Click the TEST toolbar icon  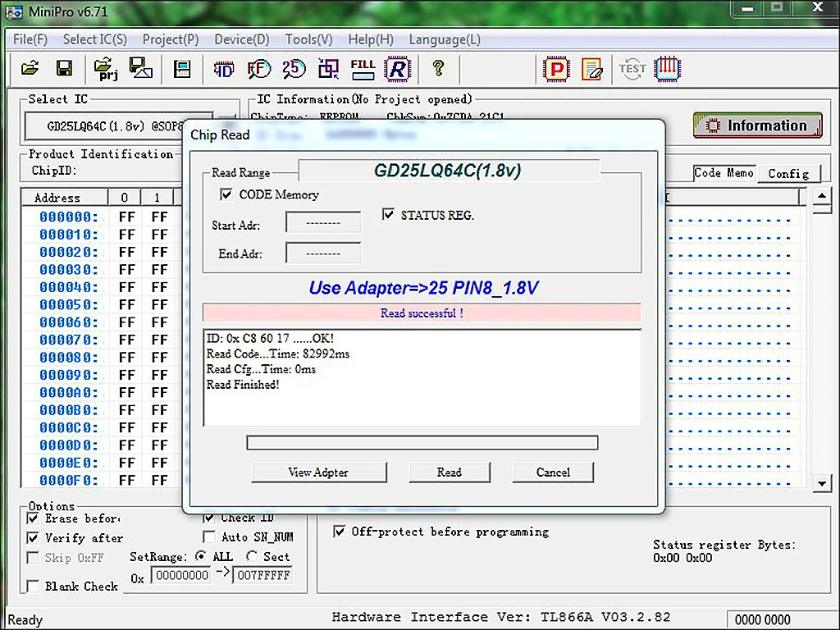tap(632, 69)
